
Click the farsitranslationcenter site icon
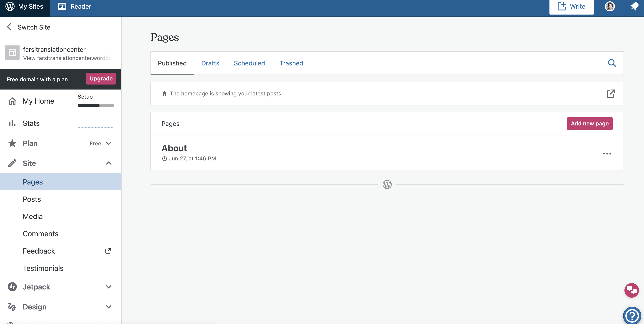click(12, 52)
